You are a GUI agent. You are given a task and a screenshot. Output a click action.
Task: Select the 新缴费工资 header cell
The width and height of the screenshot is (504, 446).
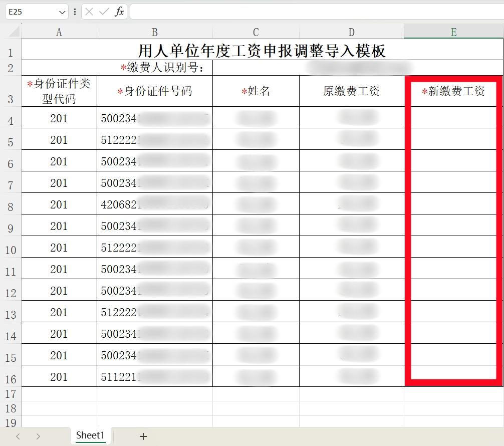[x=453, y=91]
